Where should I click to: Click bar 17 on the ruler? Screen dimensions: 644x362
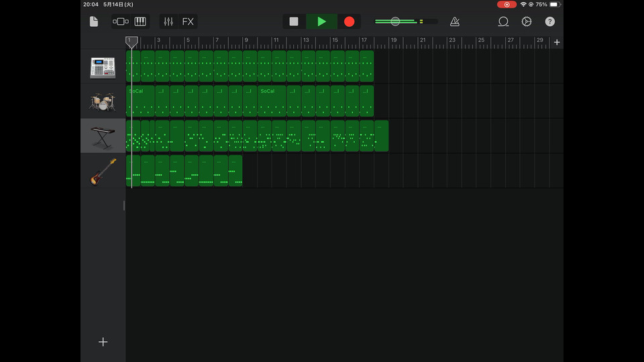click(x=364, y=40)
